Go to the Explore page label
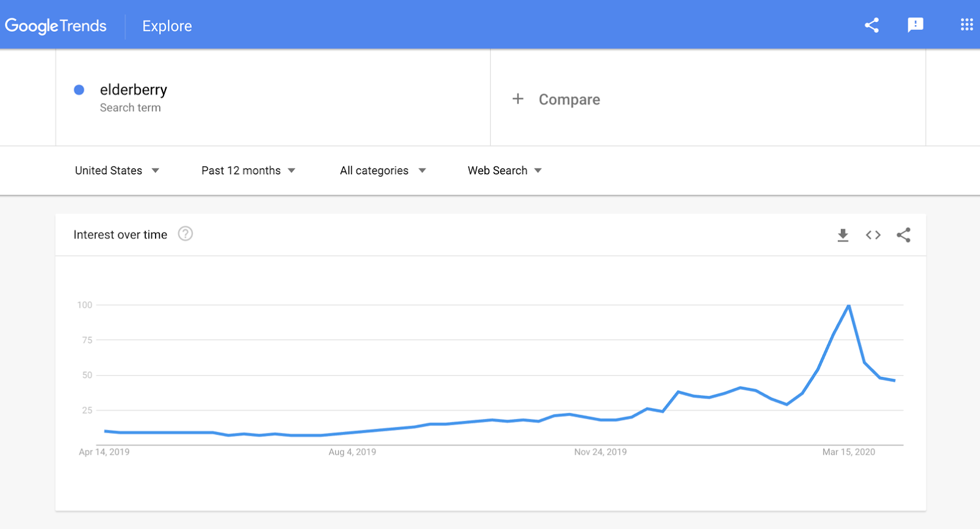 click(x=167, y=26)
